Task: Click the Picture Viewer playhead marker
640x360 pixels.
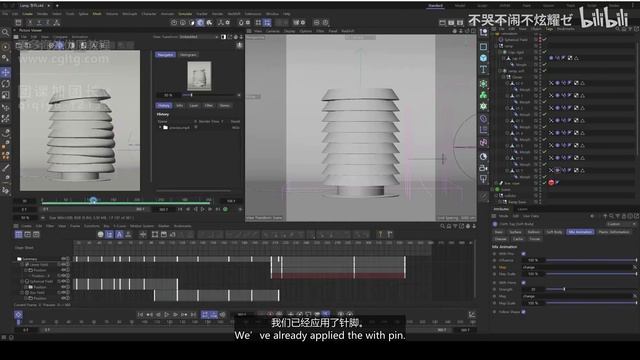Action: [x=93, y=200]
